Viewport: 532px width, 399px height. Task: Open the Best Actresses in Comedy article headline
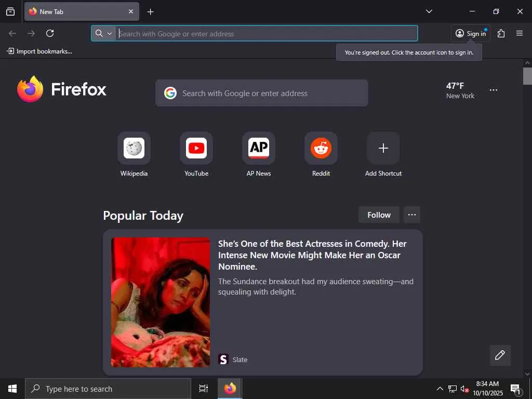[312, 255]
